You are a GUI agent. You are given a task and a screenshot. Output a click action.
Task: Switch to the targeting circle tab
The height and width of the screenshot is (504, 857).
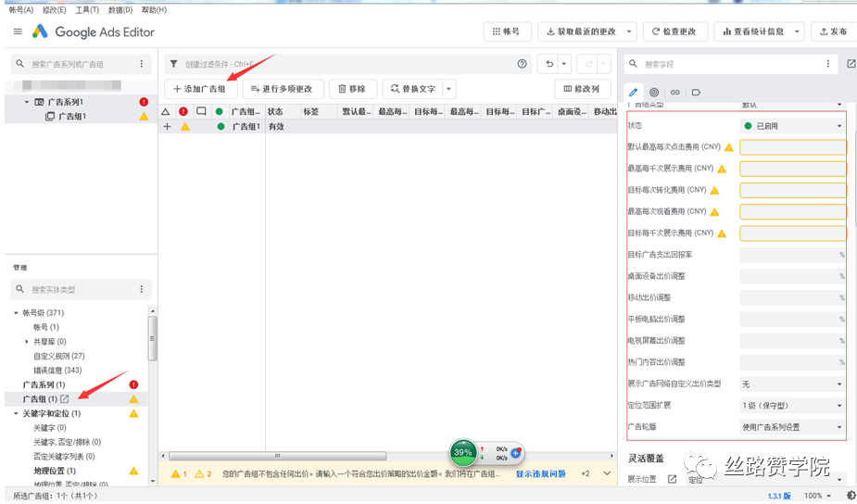654,92
